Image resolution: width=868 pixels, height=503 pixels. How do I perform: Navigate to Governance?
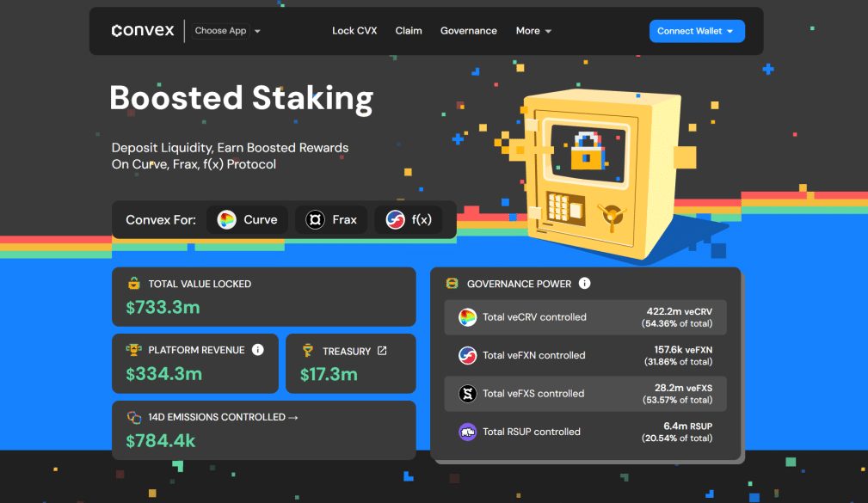point(468,31)
